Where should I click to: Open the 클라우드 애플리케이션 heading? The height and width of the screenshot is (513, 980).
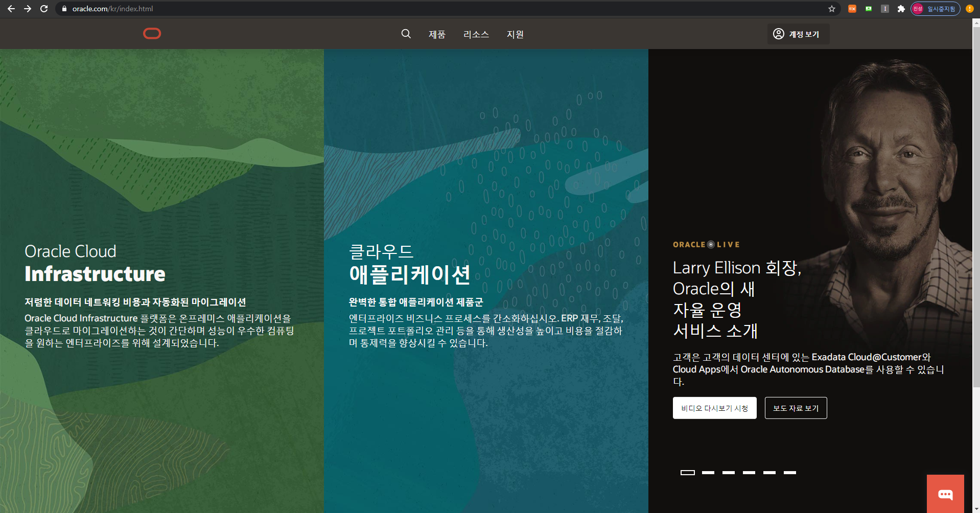(x=409, y=264)
